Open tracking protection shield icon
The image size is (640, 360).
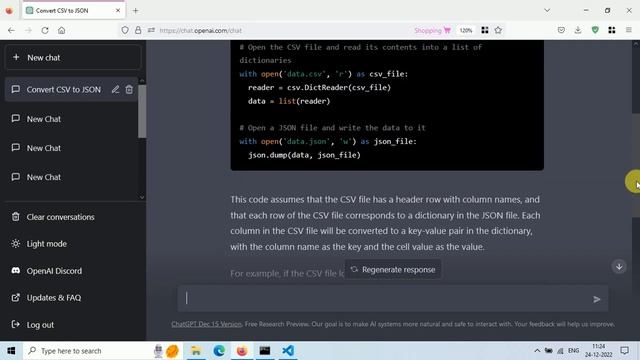tap(125, 30)
